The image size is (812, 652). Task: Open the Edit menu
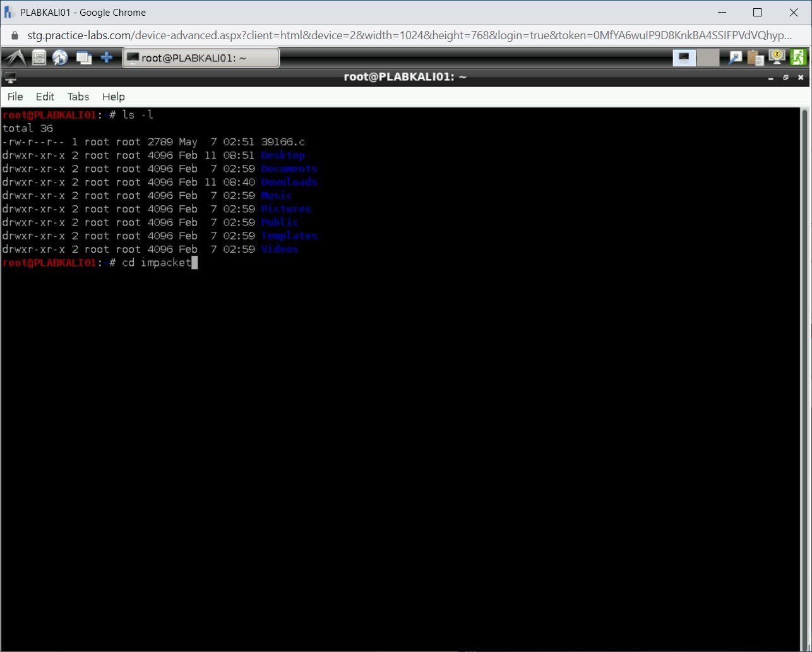coord(45,97)
